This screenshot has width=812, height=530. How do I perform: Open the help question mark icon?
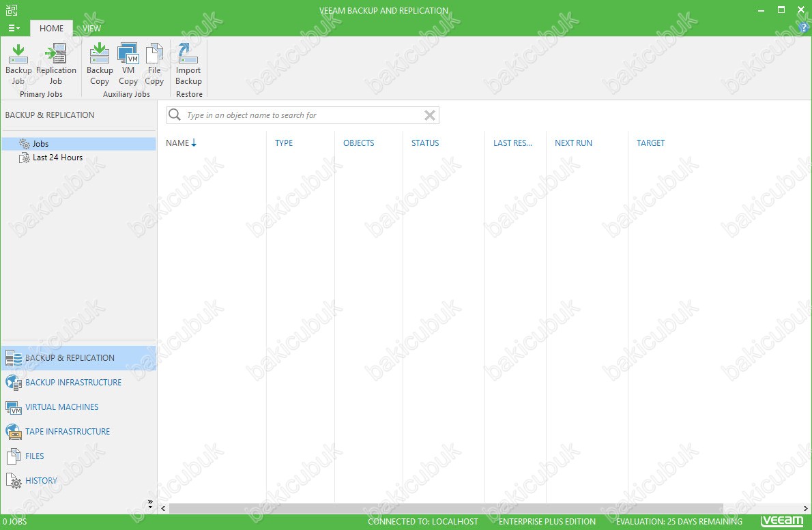[x=803, y=28]
